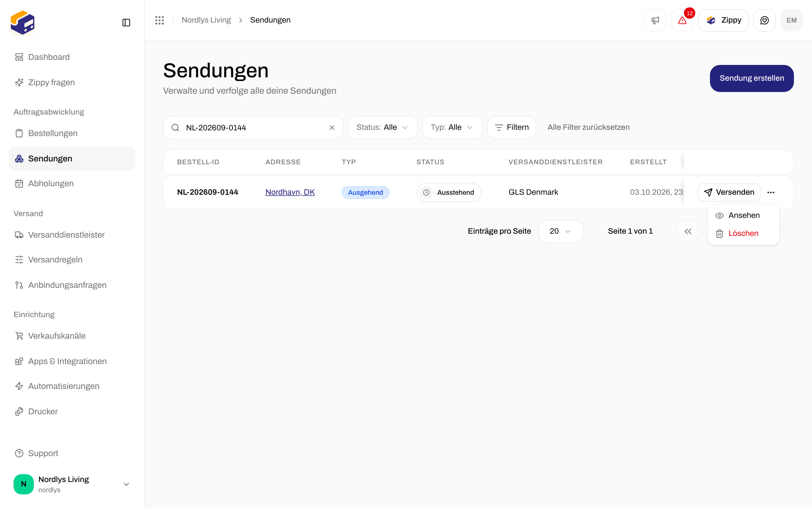The image size is (812, 508).
Task: Open Verkaufskanäle in the sidebar
Action: click(72, 336)
